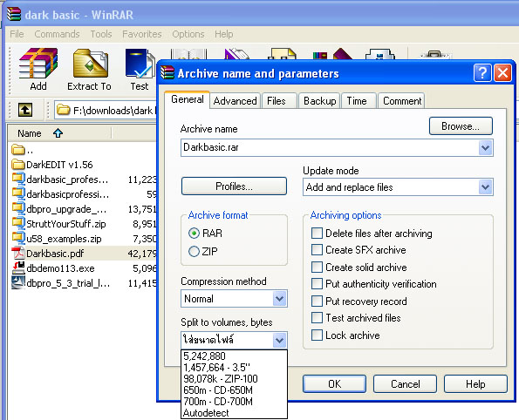Choose 98,078k - ZIP-100 volume size
This screenshot has width=519, height=420.
(x=234, y=379)
